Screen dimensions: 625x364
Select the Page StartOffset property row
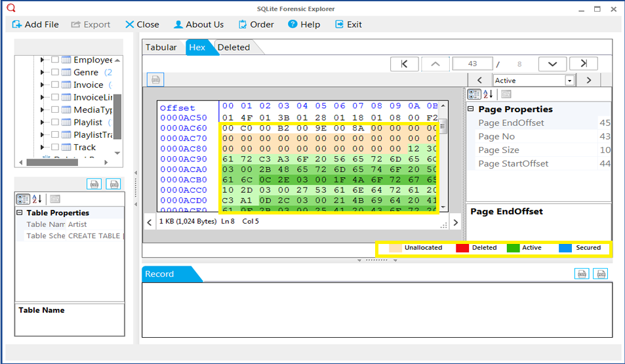538,163
